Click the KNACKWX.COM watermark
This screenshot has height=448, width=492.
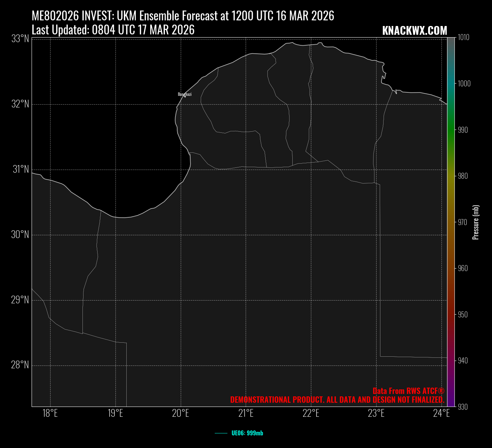point(414,31)
